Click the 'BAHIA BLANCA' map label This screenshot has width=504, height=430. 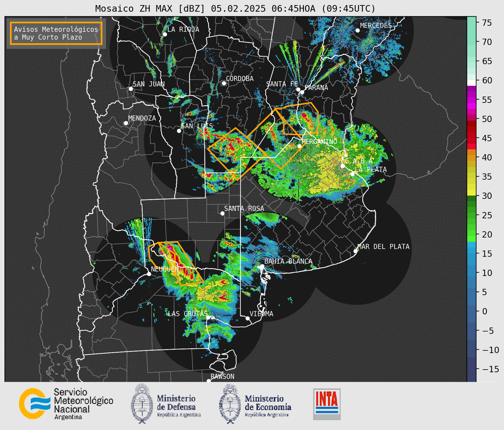coord(288,261)
